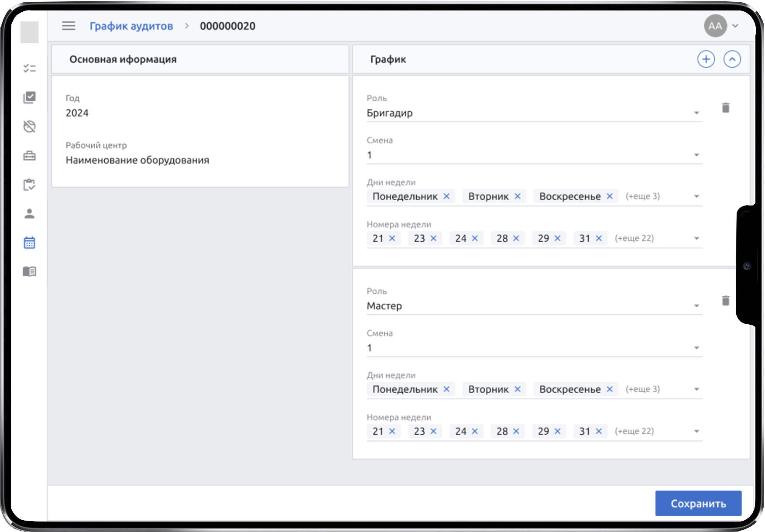Click the Сохранить button
This screenshot has width=765, height=532.
698,503
